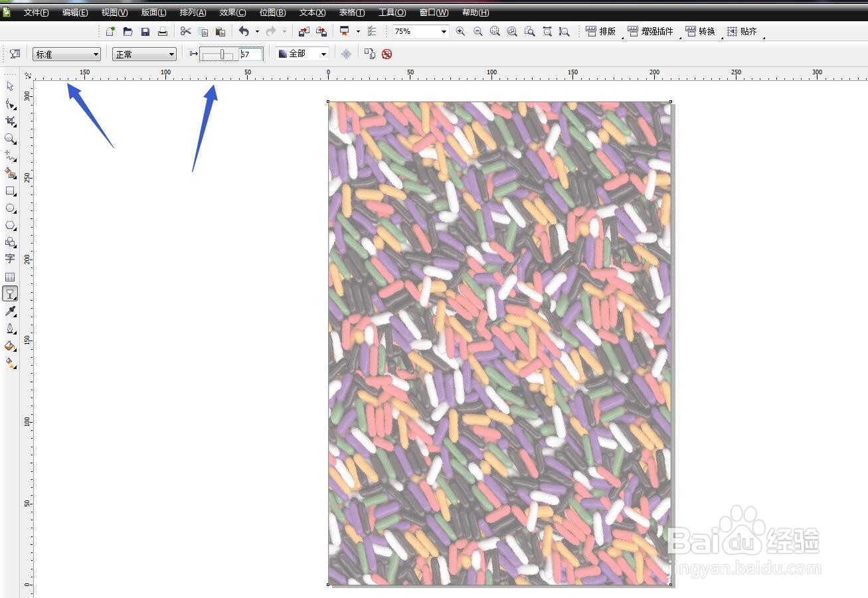Click the 转换 button

[x=700, y=31]
